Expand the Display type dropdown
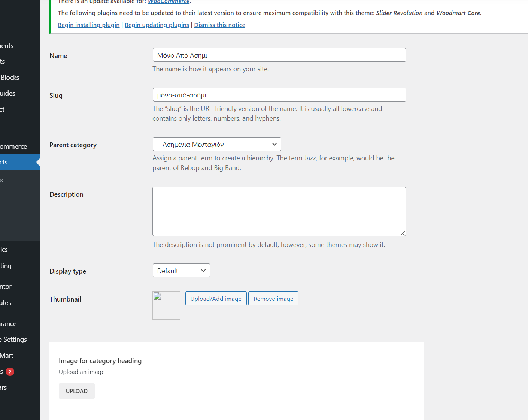The height and width of the screenshot is (420, 528). coord(181,271)
